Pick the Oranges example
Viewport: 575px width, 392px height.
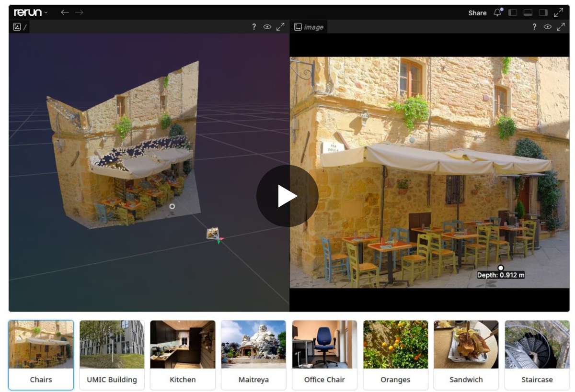(x=396, y=355)
